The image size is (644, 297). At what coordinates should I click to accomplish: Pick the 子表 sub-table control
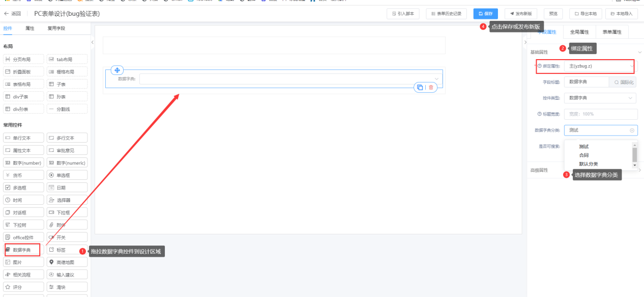pos(67,84)
